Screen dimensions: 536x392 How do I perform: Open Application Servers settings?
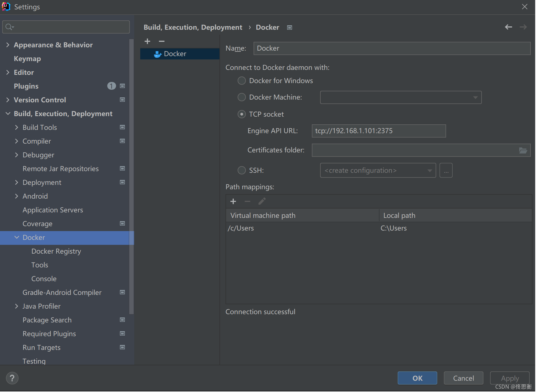pos(53,210)
